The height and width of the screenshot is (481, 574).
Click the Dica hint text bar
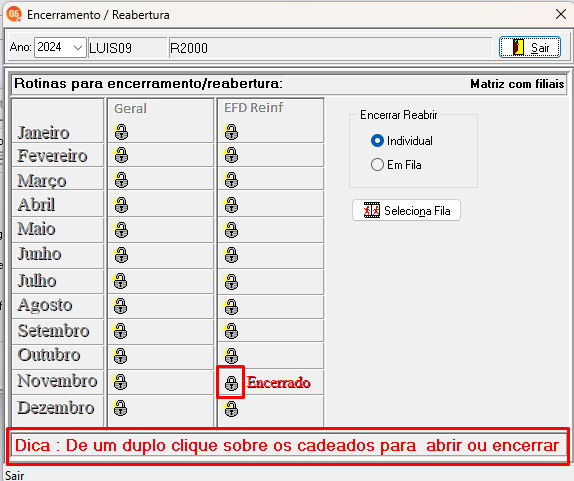[x=288, y=445]
